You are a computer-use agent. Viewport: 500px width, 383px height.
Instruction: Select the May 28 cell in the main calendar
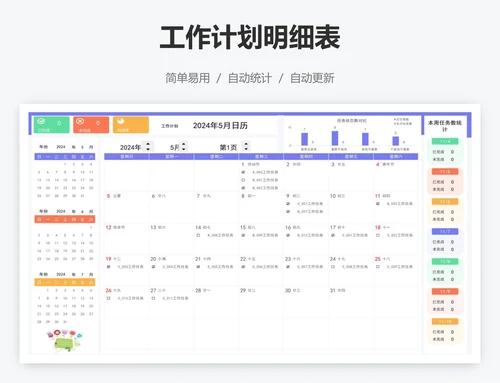pos(216,302)
